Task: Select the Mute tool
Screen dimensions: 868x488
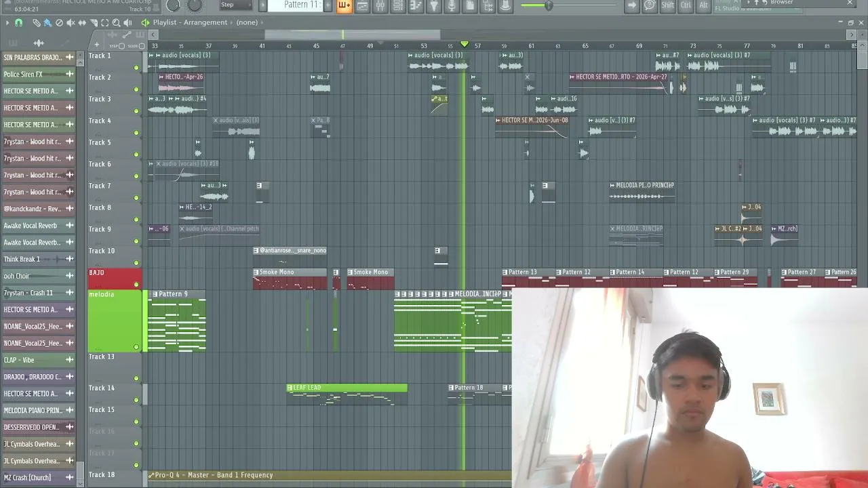Action: [x=71, y=23]
